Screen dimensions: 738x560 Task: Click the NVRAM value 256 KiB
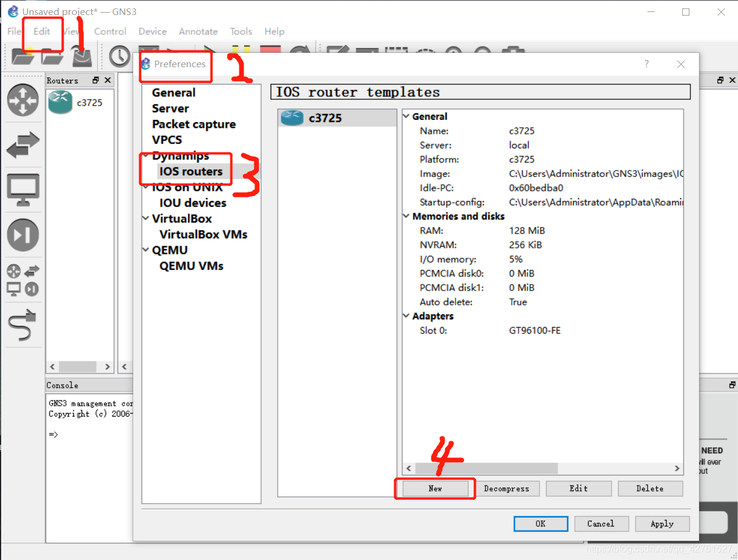(526, 245)
